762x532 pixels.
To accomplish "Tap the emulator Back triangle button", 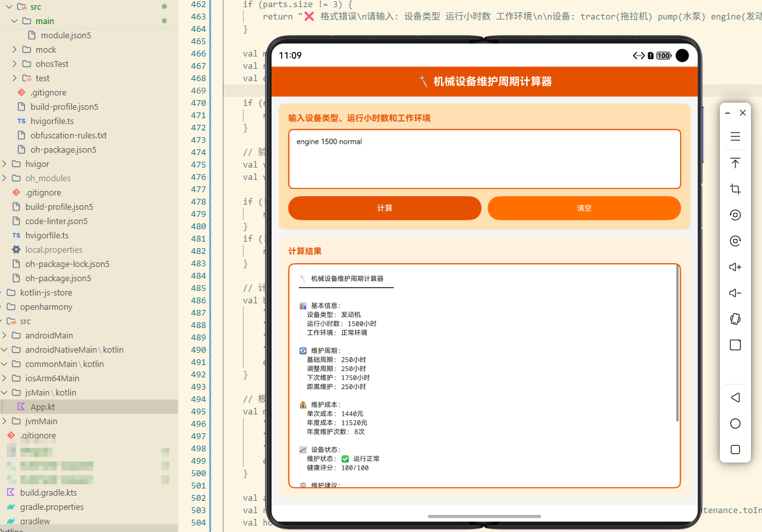I will [735, 398].
